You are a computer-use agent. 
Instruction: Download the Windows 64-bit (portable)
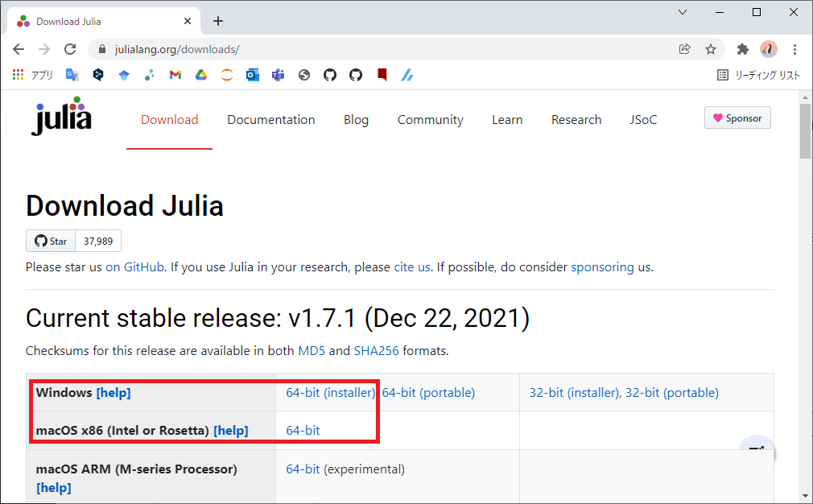[x=428, y=393]
